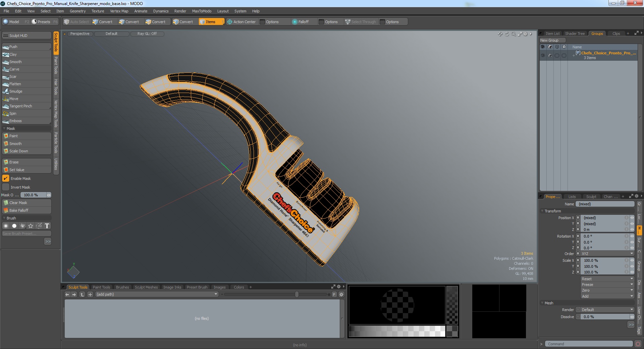Click the viewport rotate icon
Viewport: 644px width, 349px height.
pyautogui.click(x=507, y=34)
